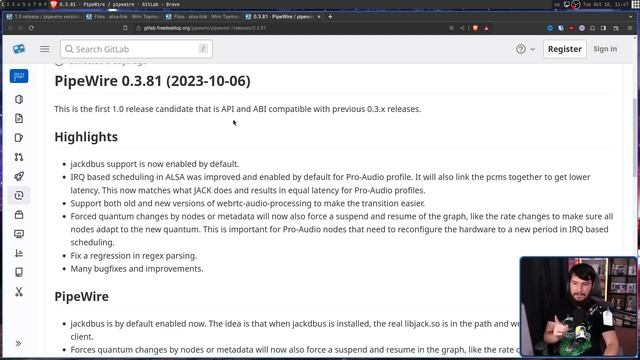The width and height of the screenshot is (640, 360).
Task: Share this page from the address bar
Action: pyautogui.click(x=462, y=28)
